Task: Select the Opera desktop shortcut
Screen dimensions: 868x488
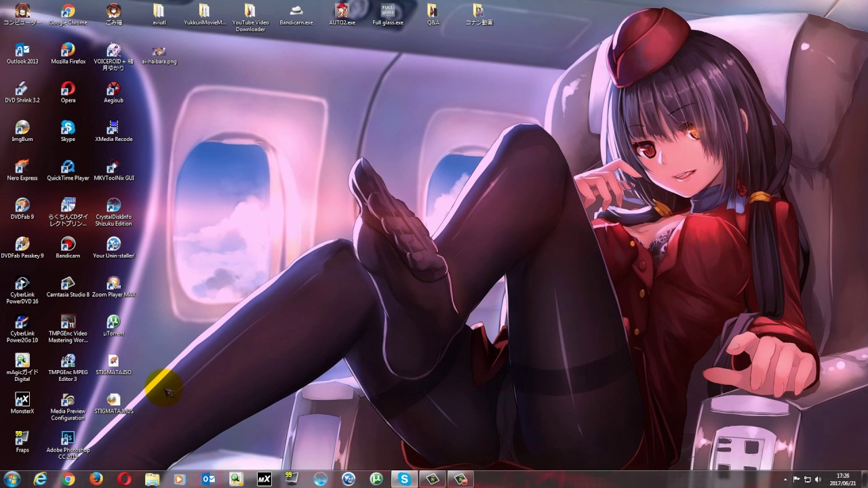Action: [x=68, y=92]
